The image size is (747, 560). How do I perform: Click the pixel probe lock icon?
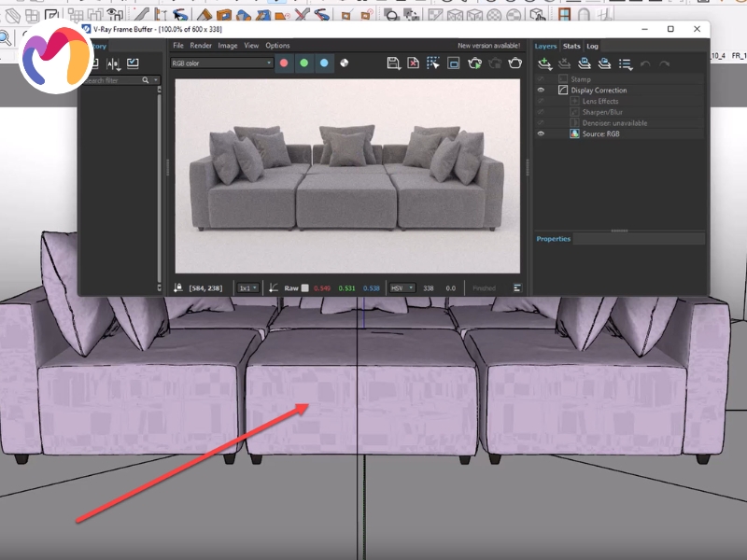click(x=177, y=287)
